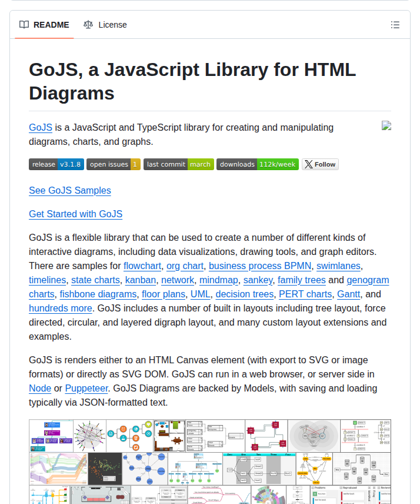Click the book icon next to README

coord(24,25)
